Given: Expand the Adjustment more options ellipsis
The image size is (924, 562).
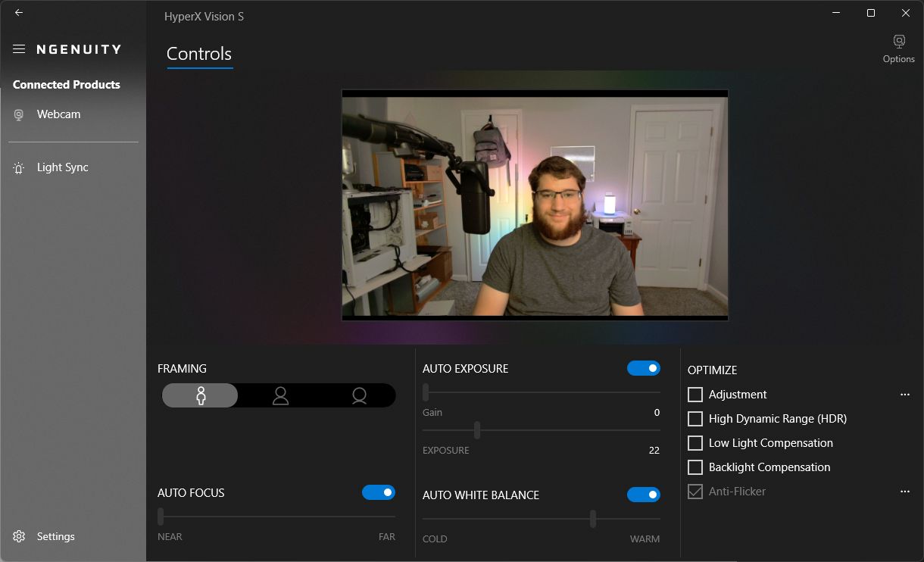Looking at the screenshot, I should 905,395.
